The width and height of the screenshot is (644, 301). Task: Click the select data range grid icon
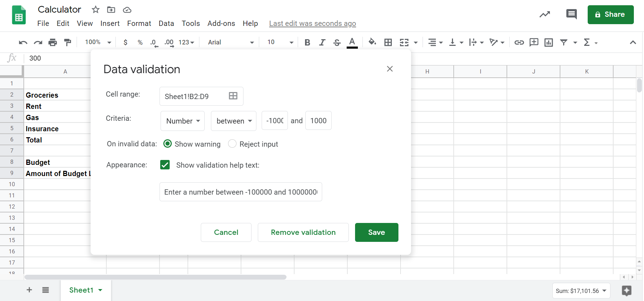(233, 96)
